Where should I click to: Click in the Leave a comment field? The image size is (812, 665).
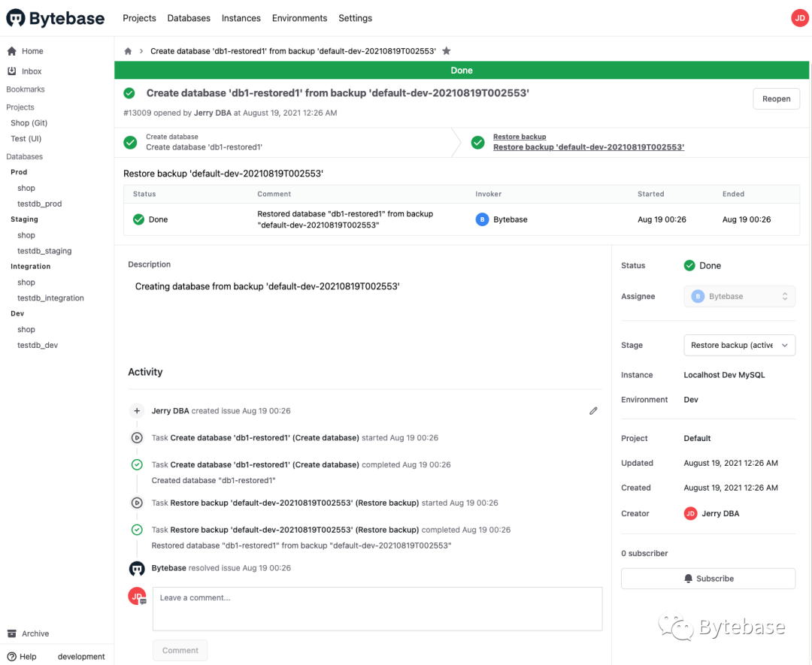[377, 609]
